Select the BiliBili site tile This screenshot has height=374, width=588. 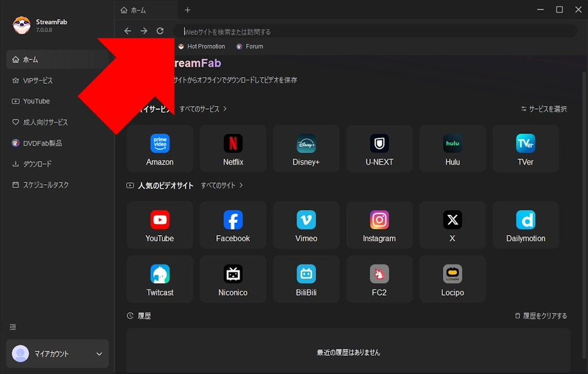pos(306,279)
